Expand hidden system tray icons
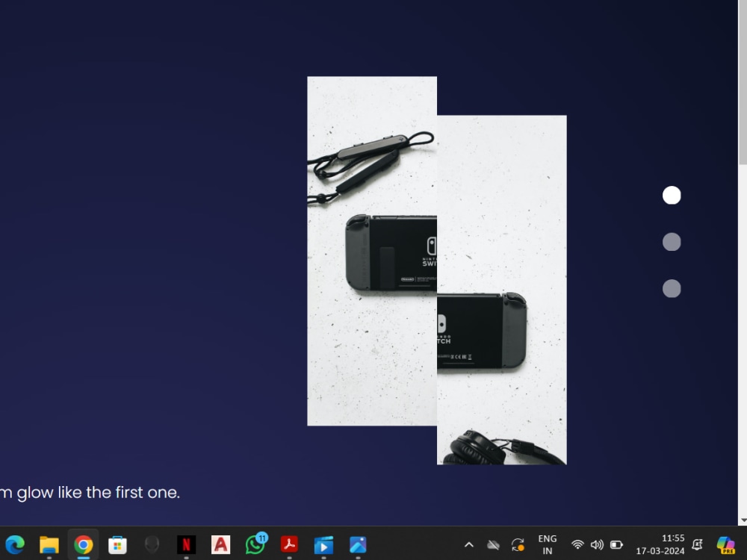The width and height of the screenshot is (747, 560). coord(469,544)
